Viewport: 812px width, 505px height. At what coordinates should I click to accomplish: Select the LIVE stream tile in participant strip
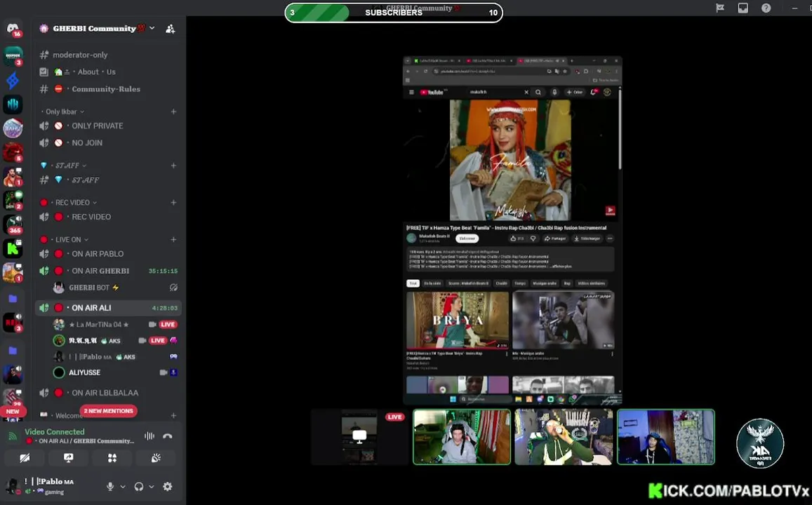(x=360, y=437)
